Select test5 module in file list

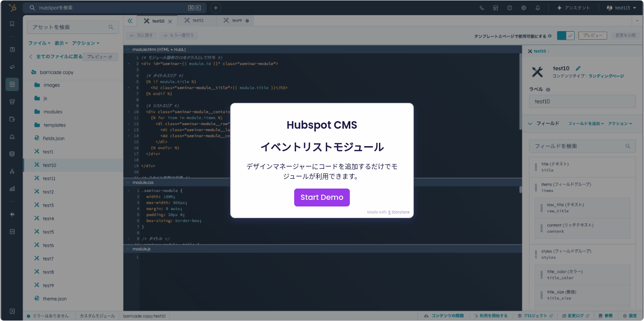(x=44, y=232)
